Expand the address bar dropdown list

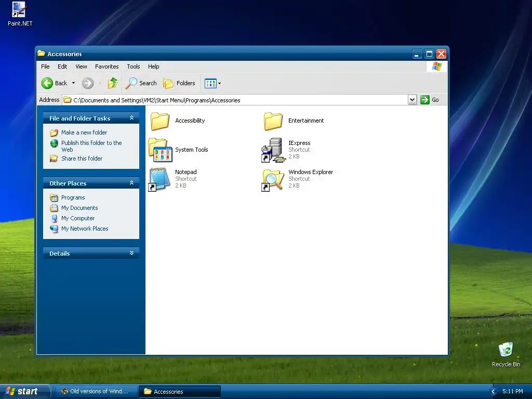point(412,100)
